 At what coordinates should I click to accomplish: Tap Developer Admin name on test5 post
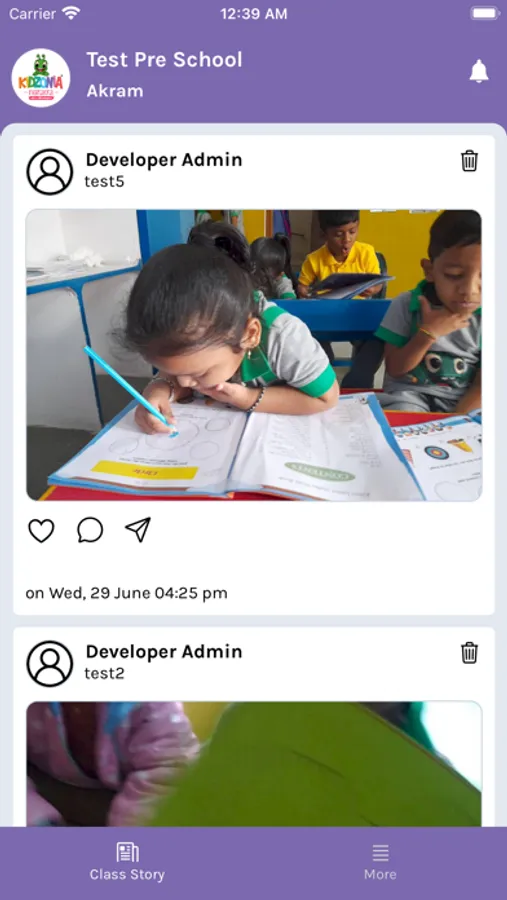click(x=164, y=160)
